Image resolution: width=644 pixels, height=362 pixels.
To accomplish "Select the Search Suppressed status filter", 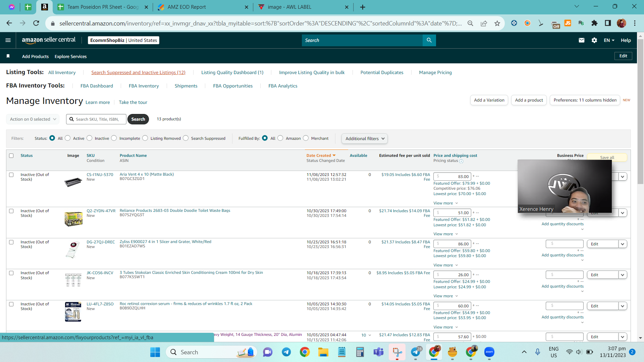I will coord(186,138).
